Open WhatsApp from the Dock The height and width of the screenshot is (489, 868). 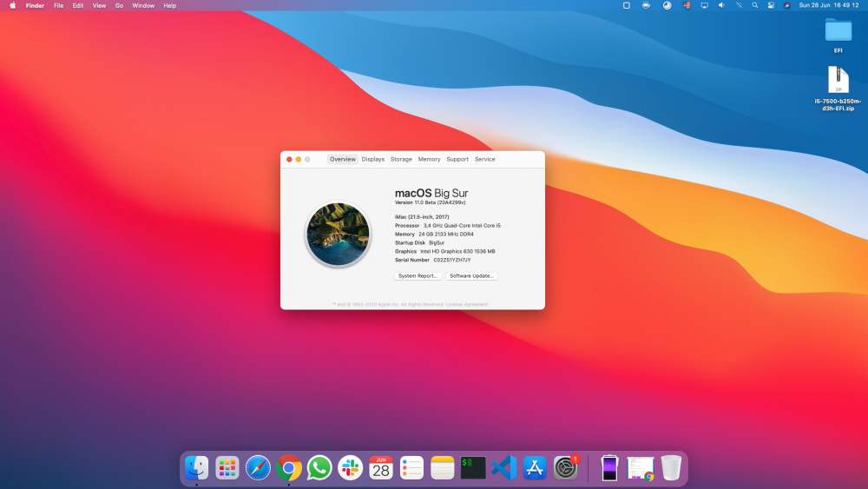pyautogui.click(x=319, y=468)
